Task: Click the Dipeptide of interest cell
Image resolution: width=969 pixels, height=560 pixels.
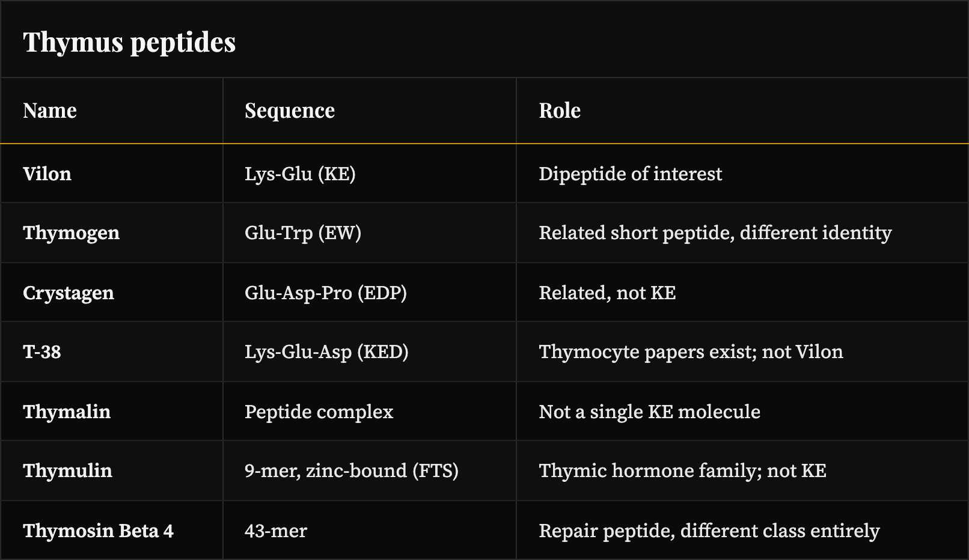Action: click(742, 174)
